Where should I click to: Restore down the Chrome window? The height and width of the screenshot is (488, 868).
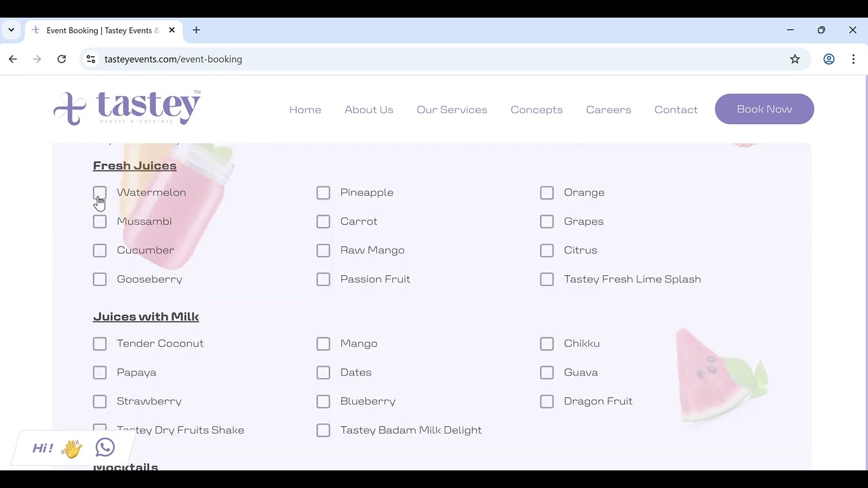click(x=821, y=30)
